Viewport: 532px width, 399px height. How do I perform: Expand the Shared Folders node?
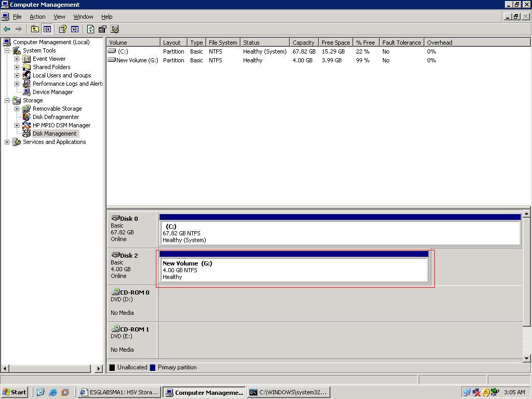pyautogui.click(x=17, y=67)
